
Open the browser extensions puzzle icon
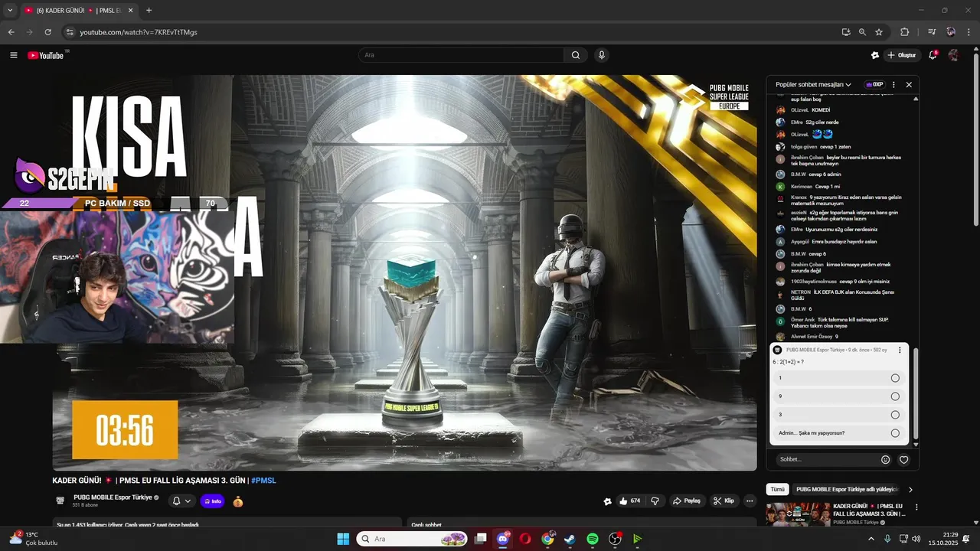tap(904, 32)
